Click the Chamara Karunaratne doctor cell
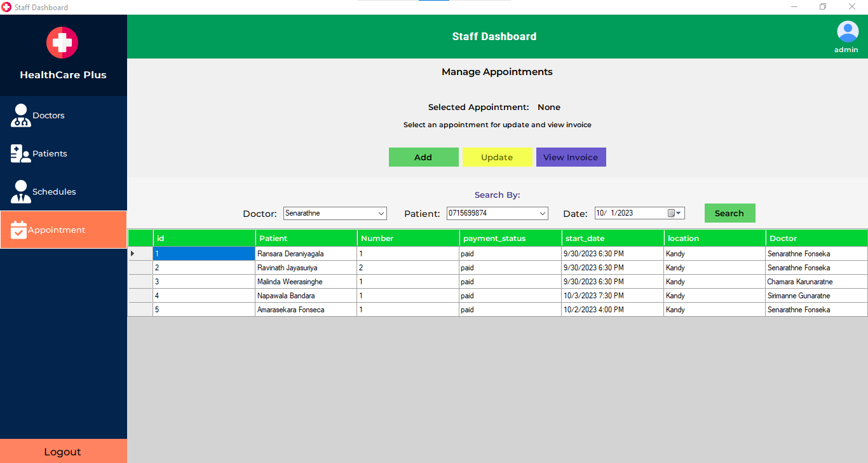Screen dimensions: 868x463 pos(817,282)
